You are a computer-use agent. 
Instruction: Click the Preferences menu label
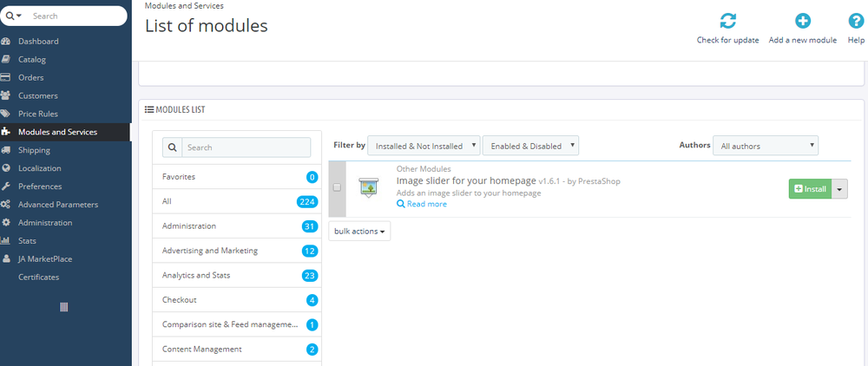(40, 186)
